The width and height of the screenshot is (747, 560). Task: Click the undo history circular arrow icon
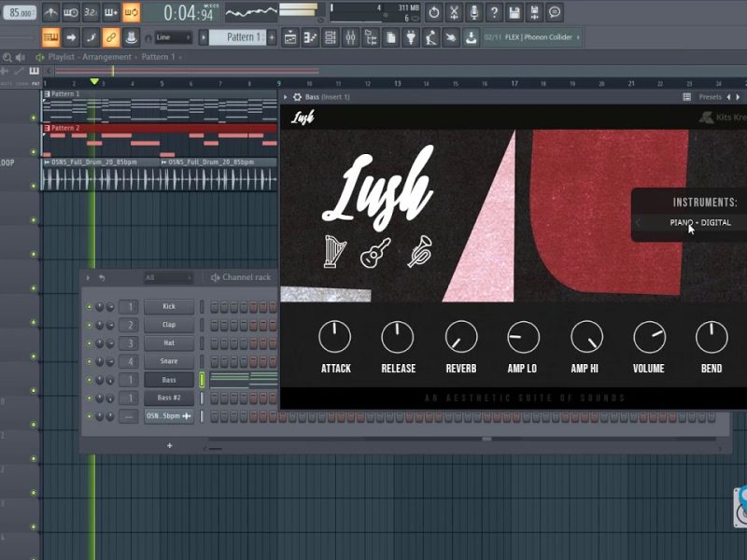[x=433, y=13]
